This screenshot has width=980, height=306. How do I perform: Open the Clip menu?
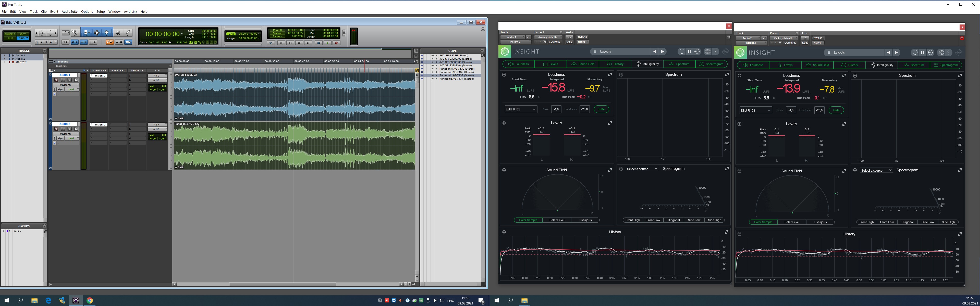coord(44,11)
